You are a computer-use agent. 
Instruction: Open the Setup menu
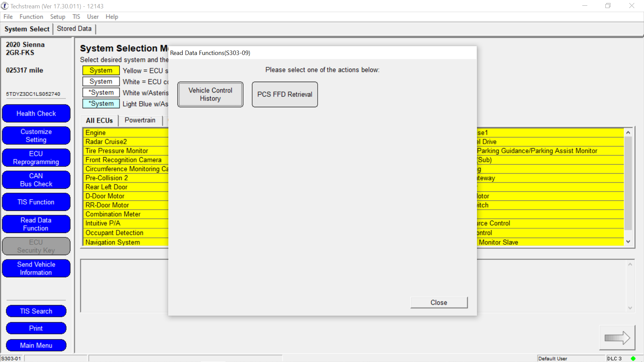coord(58,17)
